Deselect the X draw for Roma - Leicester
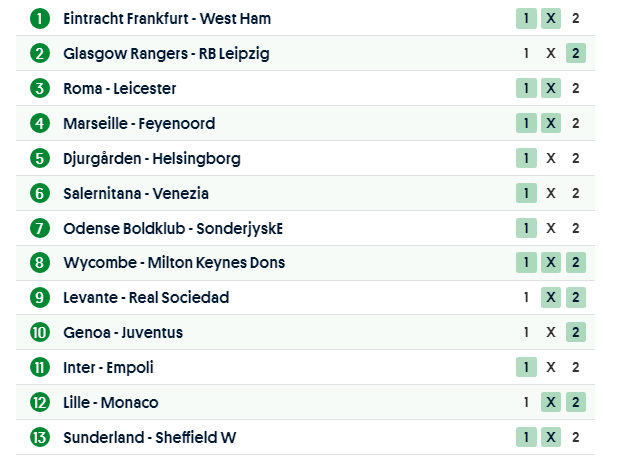Image resolution: width=622 pixels, height=462 pixels. 551,88
